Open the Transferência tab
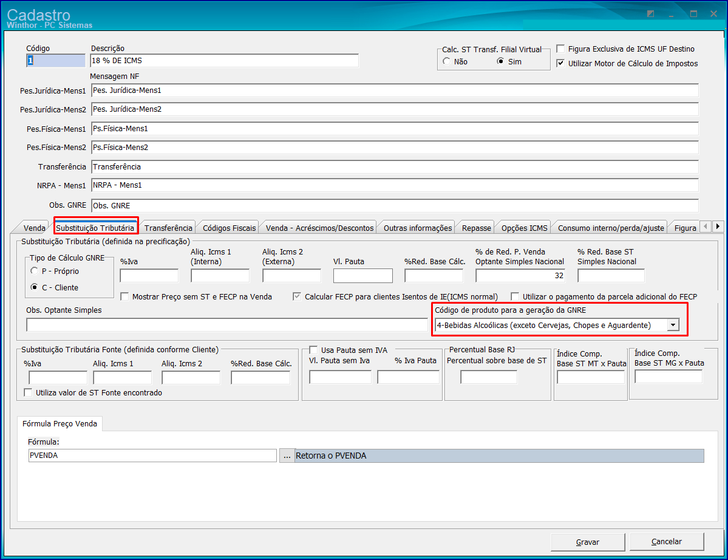This screenshot has width=728, height=560. coord(168,228)
